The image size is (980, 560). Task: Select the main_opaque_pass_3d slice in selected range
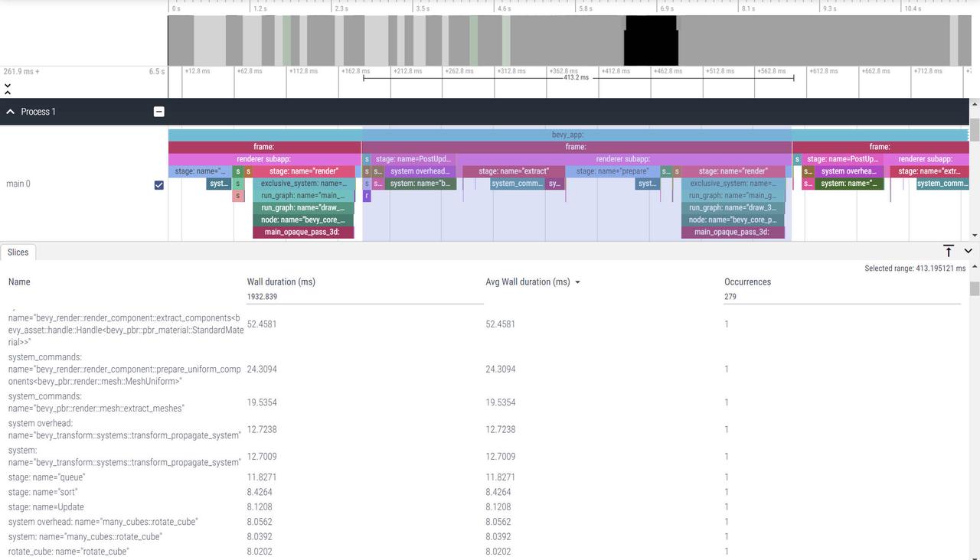coord(731,232)
